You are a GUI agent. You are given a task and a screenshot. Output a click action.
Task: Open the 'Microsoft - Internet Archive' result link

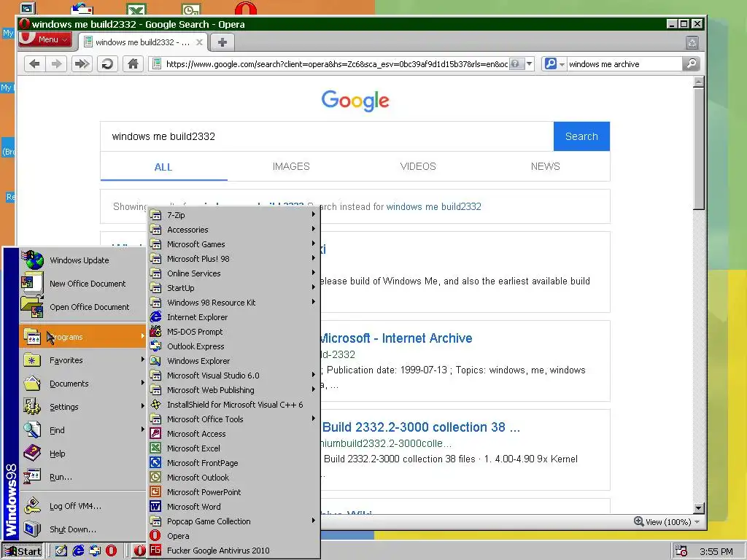[396, 338]
